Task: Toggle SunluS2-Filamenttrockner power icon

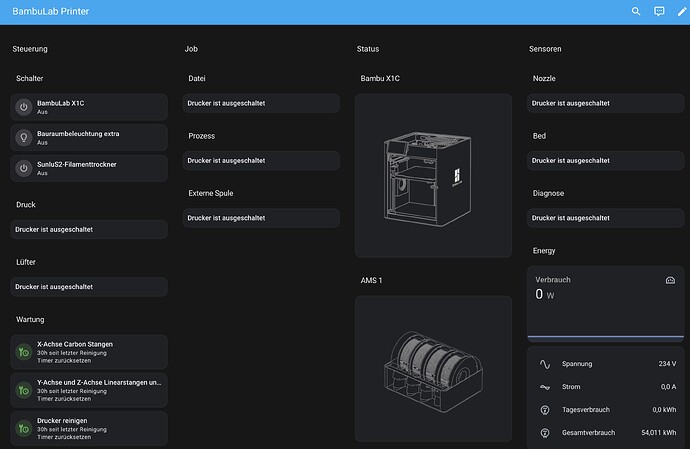Action: [24, 168]
